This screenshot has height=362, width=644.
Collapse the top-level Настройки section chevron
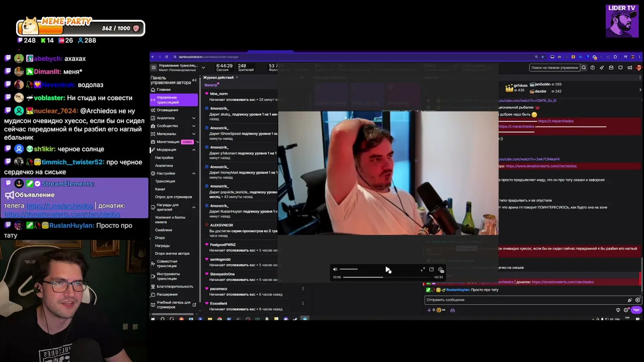194,173
